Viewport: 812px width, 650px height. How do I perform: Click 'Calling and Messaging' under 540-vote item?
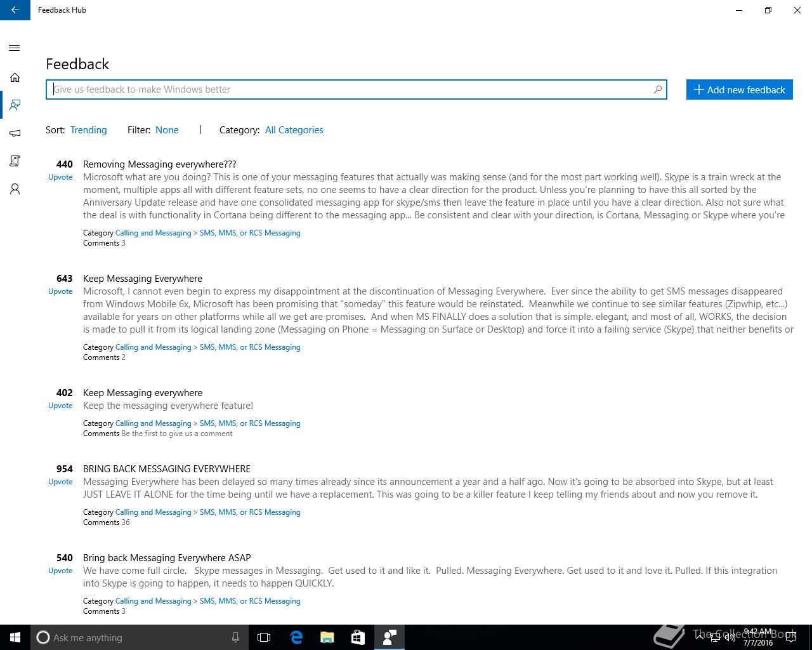click(x=153, y=601)
